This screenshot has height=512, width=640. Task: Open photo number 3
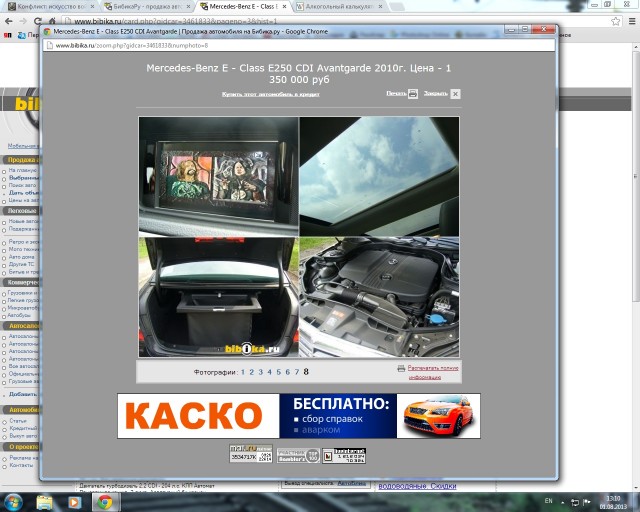coord(260,372)
